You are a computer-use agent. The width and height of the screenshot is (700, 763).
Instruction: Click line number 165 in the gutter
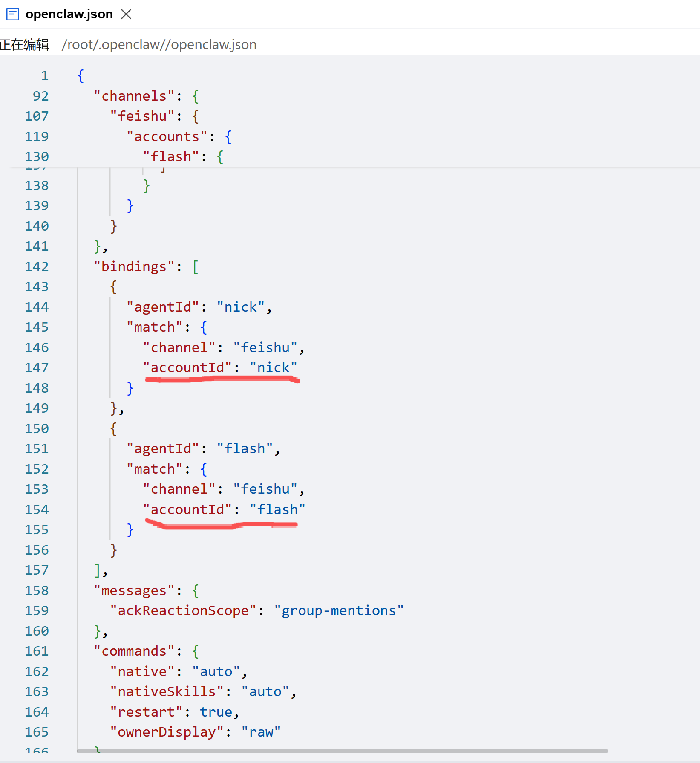37,732
